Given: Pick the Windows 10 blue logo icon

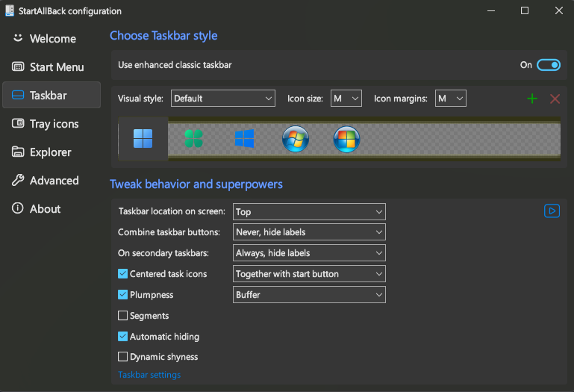Looking at the screenshot, I should click(244, 139).
